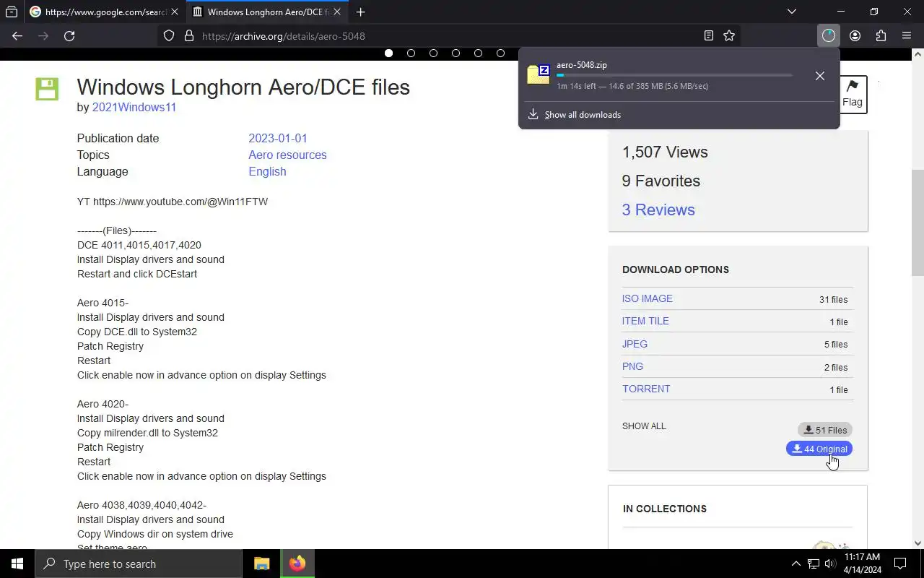Screen dimensions: 924x578
Task: Click the archive.org address bar
Action: point(448,35)
